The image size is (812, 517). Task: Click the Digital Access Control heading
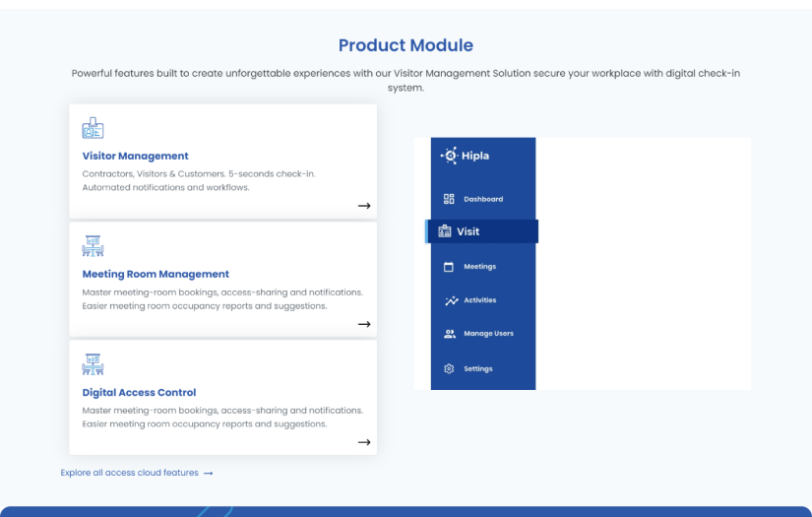click(x=139, y=392)
